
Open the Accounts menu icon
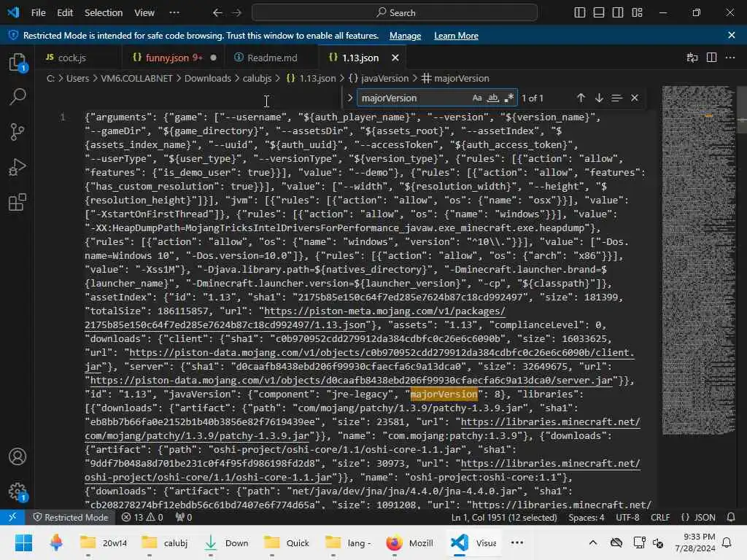18,456
